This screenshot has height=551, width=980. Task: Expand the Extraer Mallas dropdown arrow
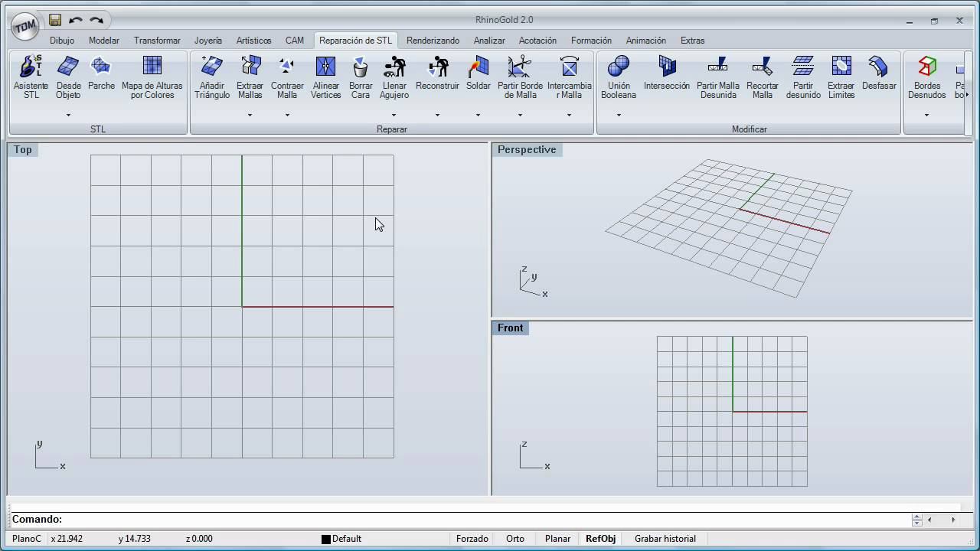pyautogui.click(x=250, y=115)
